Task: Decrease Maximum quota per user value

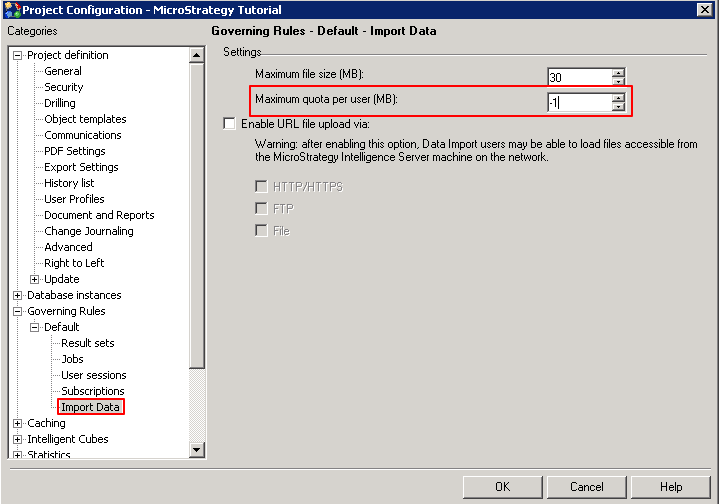Action: tap(619, 106)
